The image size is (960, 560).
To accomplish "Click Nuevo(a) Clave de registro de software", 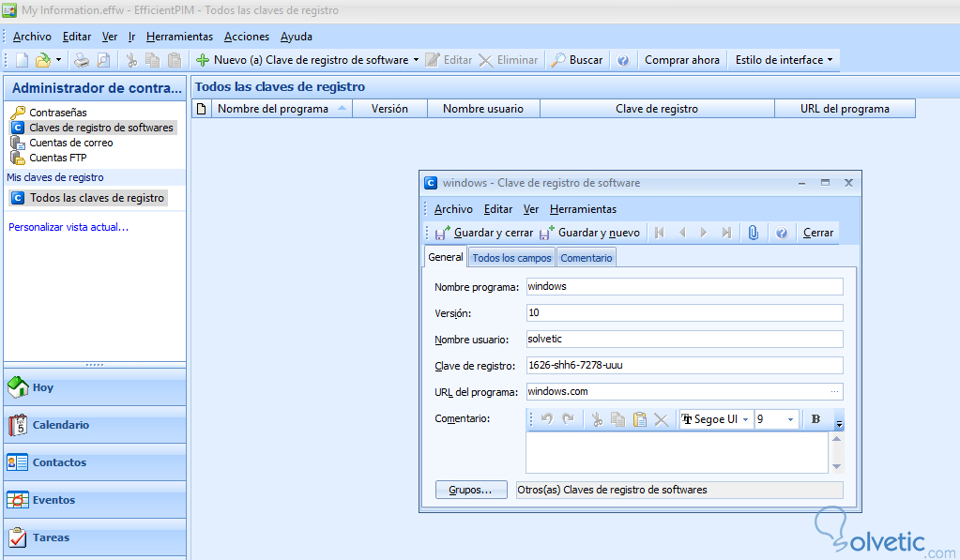I will 302,60.
